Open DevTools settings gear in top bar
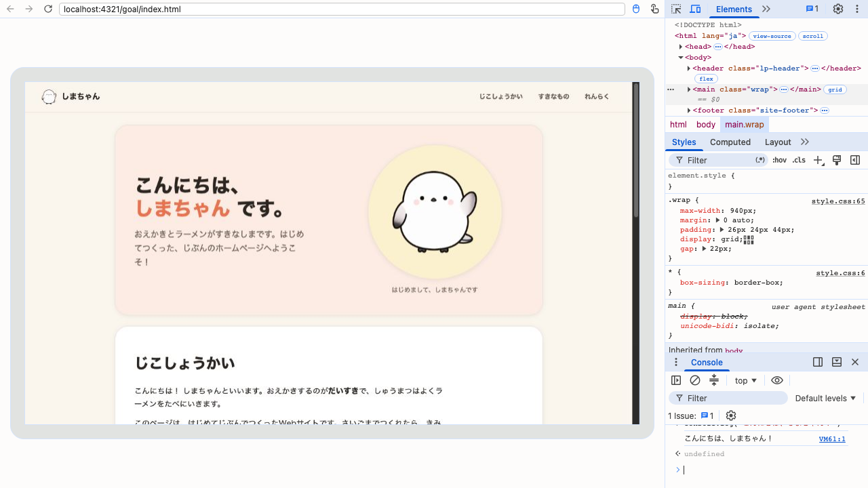 click(838, 9)
